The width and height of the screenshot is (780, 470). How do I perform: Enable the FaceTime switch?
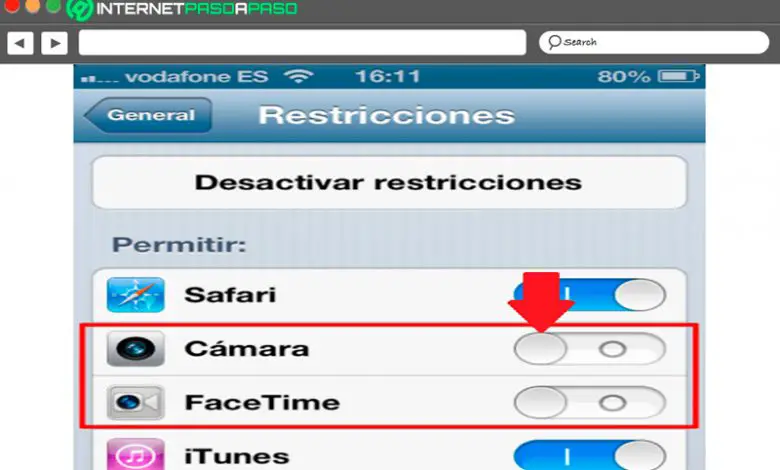590,402
